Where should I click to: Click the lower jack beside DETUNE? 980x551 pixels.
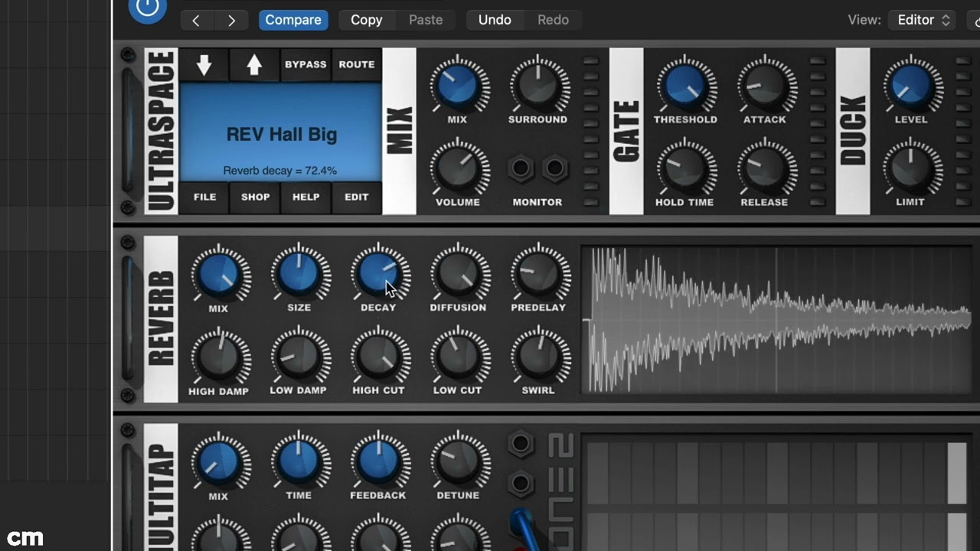pyautogui.click(x=521, y=484)
